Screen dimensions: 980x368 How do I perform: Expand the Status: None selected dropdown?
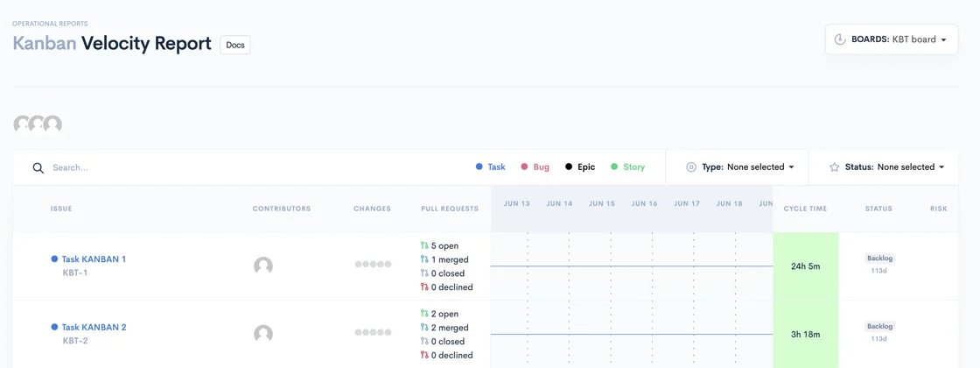(x=886, y=167)
